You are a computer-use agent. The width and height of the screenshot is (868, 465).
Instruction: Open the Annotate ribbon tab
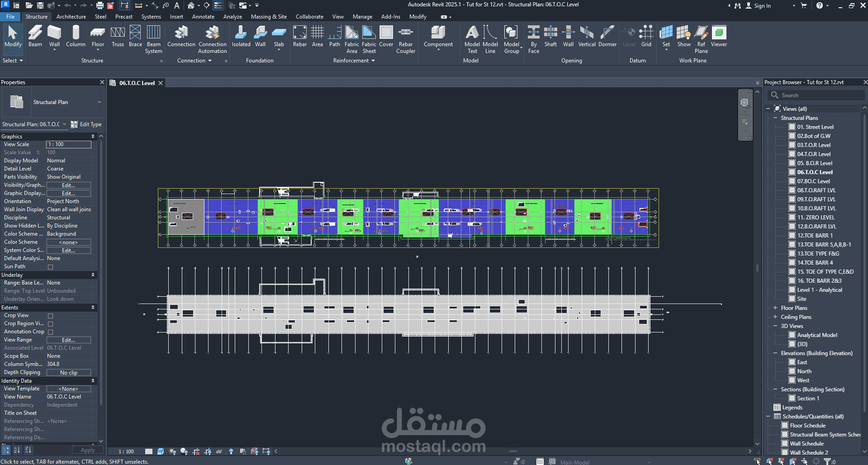pos(203,17)
